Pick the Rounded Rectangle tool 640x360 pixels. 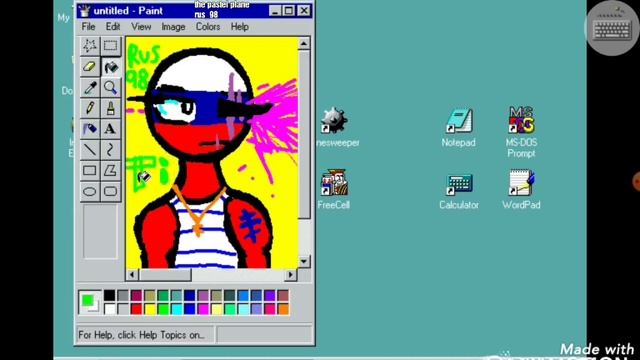pos(111,191)
